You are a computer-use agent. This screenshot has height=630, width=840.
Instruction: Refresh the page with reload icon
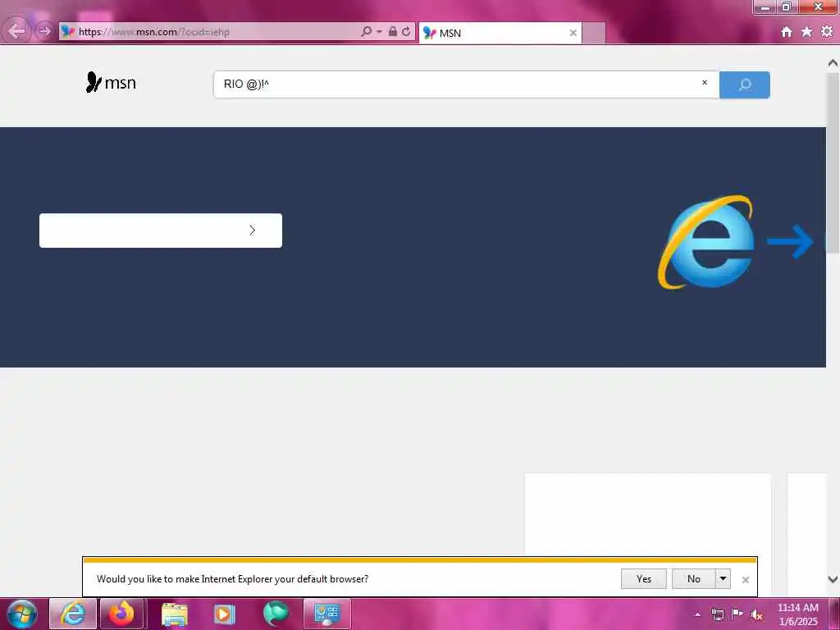click(406, 32)
